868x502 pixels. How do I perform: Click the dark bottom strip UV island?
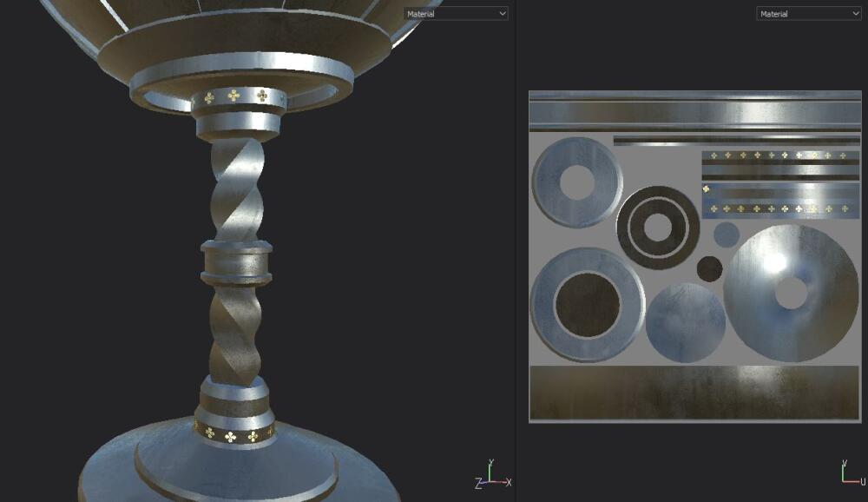tap(694, 393)
